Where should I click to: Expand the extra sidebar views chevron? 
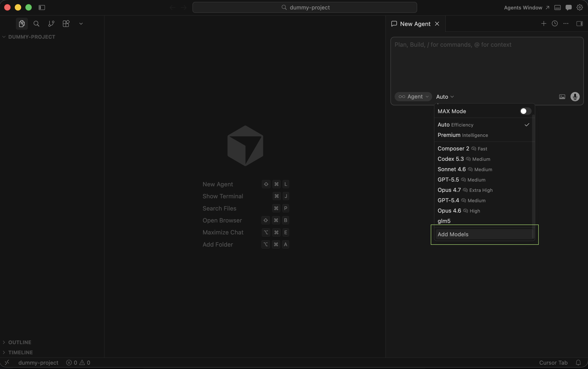(x=81, y=24)
